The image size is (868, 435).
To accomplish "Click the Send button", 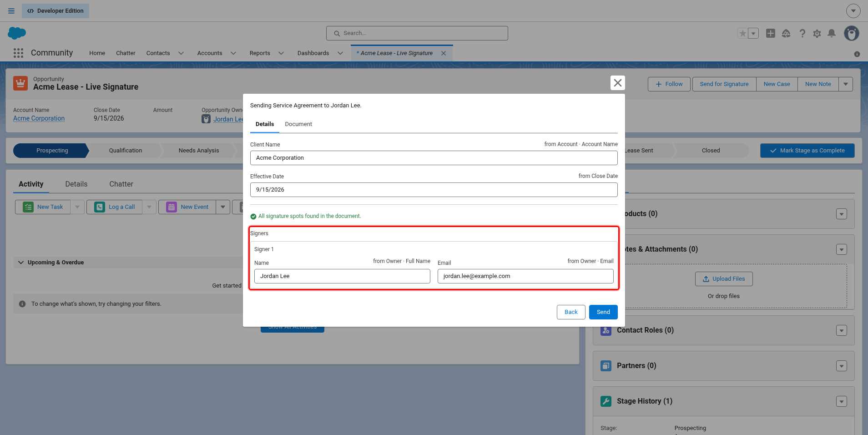I will (603, 312).
